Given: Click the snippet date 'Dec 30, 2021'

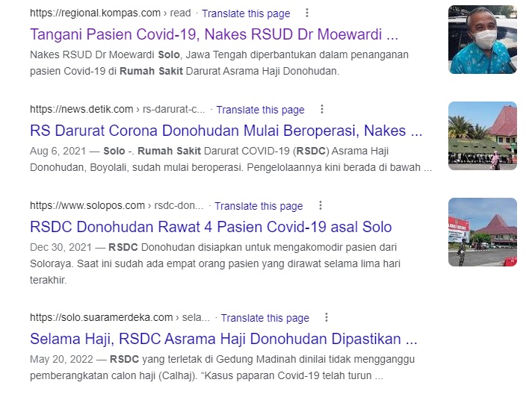Looking at the screenshot, I should click(x=61, y=247).
